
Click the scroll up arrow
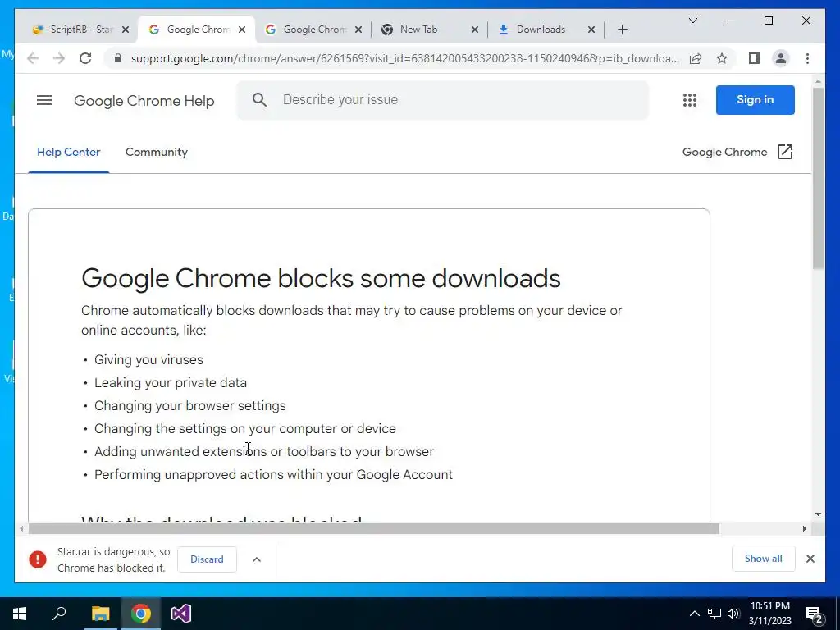coord(818,82)
